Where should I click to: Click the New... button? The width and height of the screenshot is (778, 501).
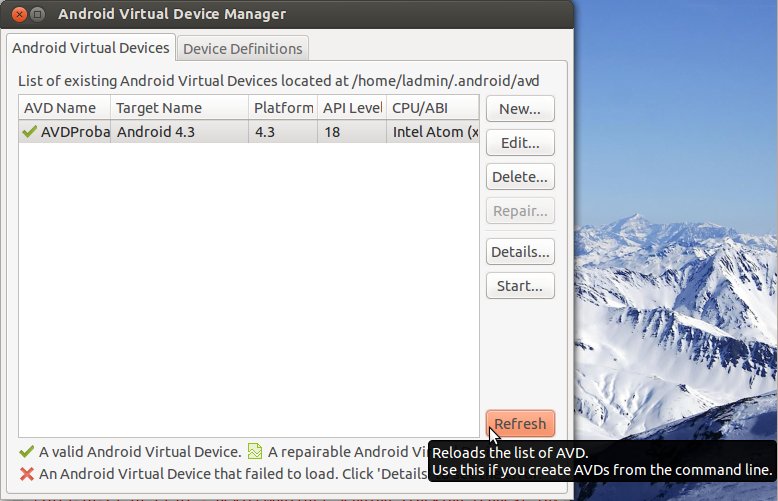pos(520,109)
